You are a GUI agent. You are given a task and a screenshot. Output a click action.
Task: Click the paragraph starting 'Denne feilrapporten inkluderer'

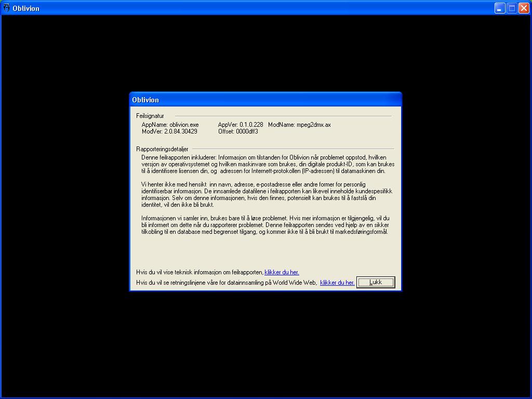(x=268, y=164)
